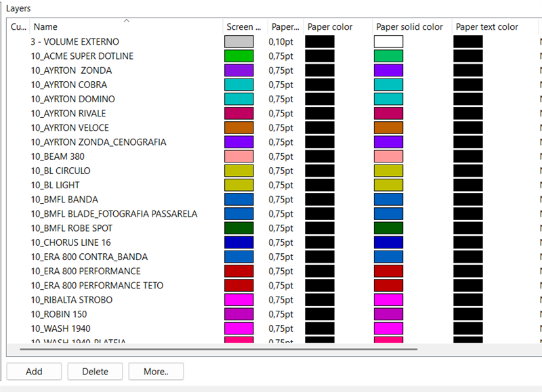Select the 10_ERA 800 PERFORMANCE TETO layer
Screen dimensions: 542x392
tap(97, 286)
